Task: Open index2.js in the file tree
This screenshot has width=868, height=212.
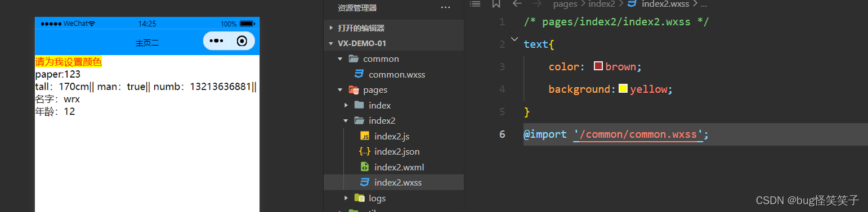Action: [x=392, y=136]
